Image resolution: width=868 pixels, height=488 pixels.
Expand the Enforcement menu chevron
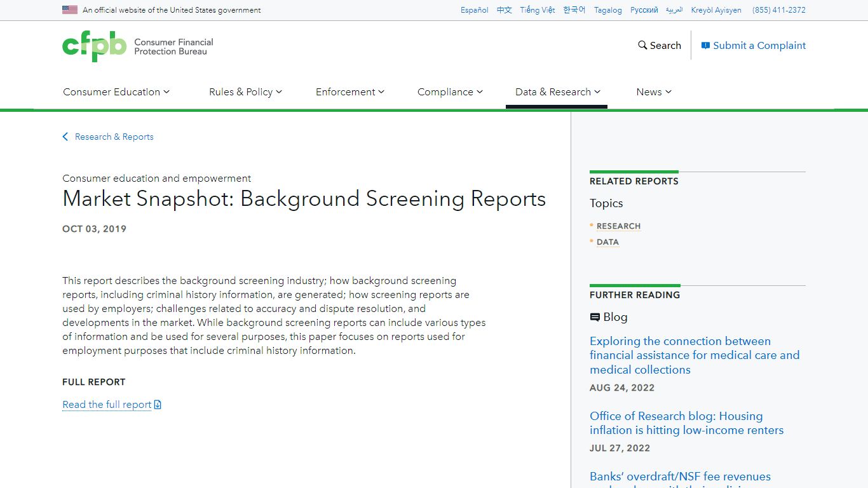coord(381,91)
